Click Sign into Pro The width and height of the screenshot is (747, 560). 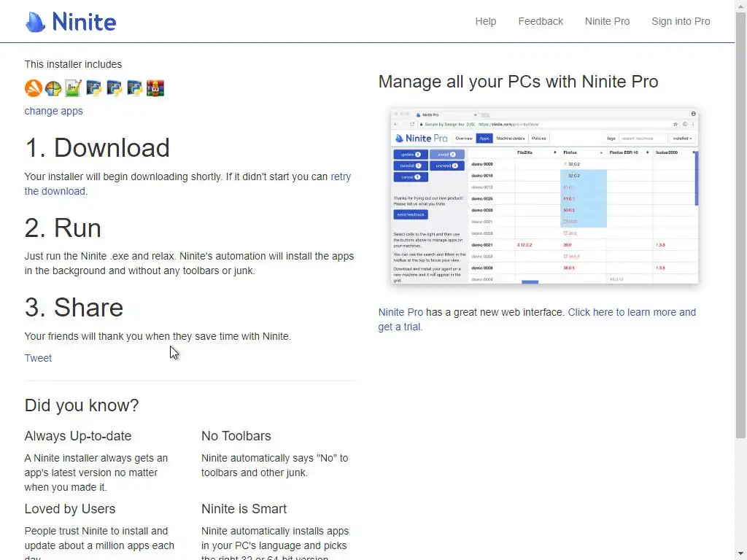point(681,21)
